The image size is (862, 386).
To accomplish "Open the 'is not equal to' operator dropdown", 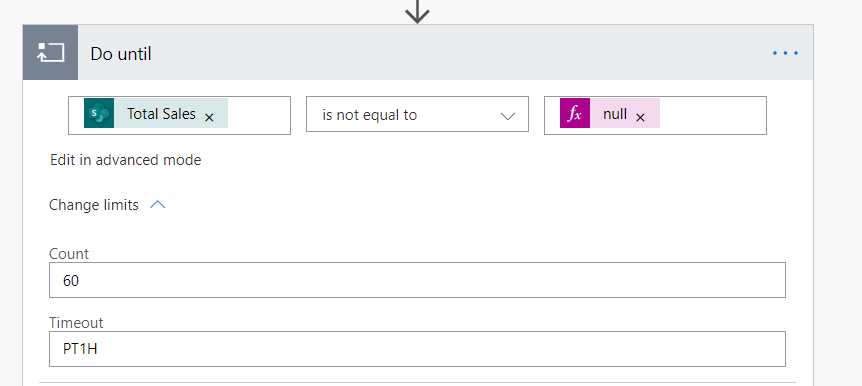I will tap(417, 114).
